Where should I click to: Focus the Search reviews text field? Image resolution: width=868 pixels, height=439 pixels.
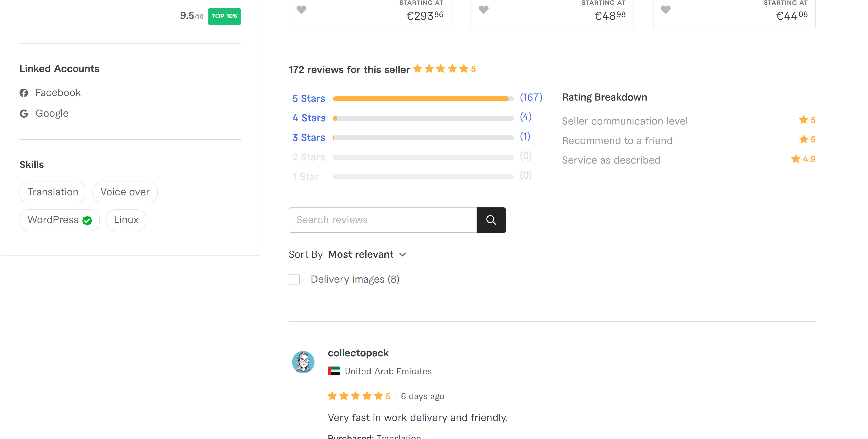[x=382, y=220]
